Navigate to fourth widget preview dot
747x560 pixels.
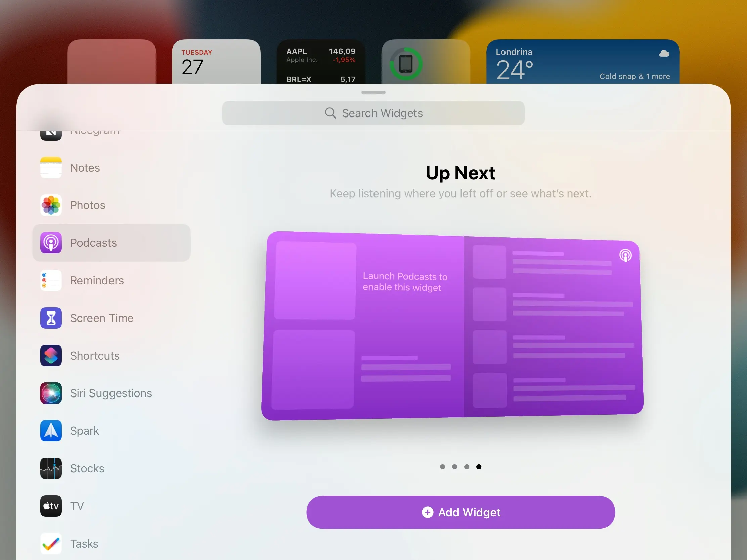[479, 466]
